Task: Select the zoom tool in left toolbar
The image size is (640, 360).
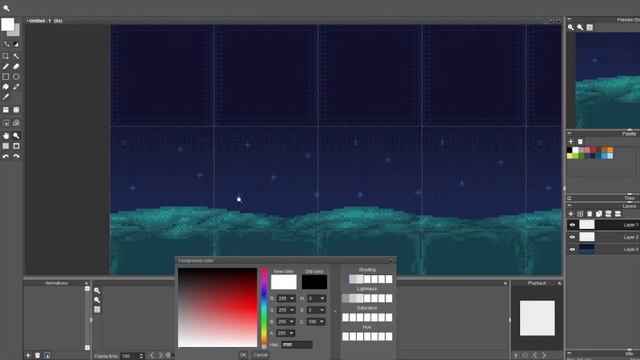Action: tap(16, 136)
